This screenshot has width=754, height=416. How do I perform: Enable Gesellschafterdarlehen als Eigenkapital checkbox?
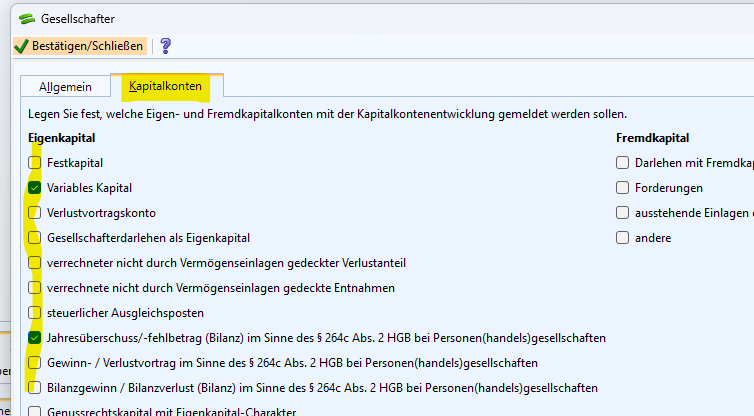[35, 238]
